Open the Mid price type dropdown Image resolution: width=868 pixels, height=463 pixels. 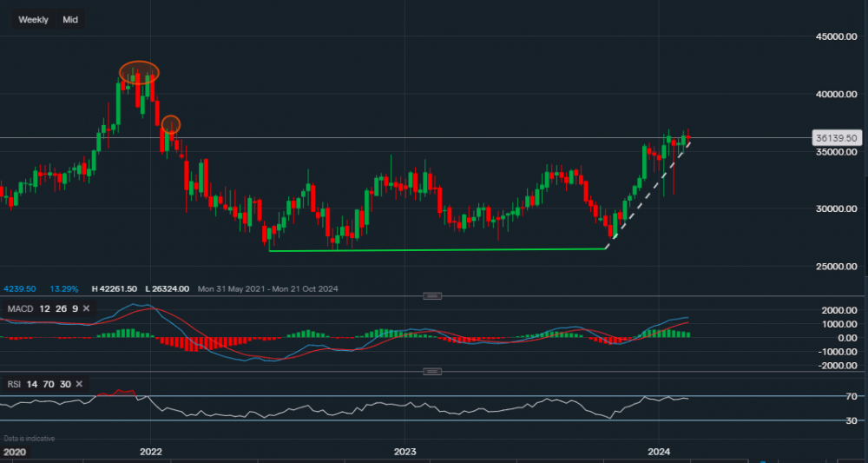70,19
